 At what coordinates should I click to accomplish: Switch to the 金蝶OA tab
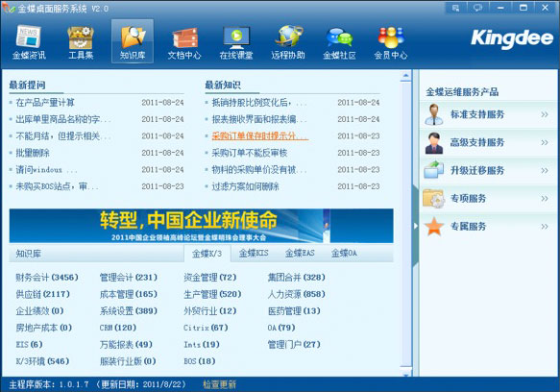(x=344, y=254)
